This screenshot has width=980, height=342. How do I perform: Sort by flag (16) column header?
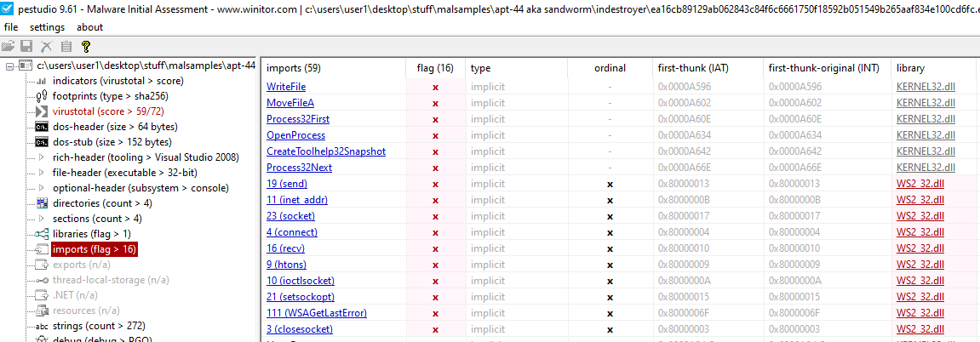[436, 68]
